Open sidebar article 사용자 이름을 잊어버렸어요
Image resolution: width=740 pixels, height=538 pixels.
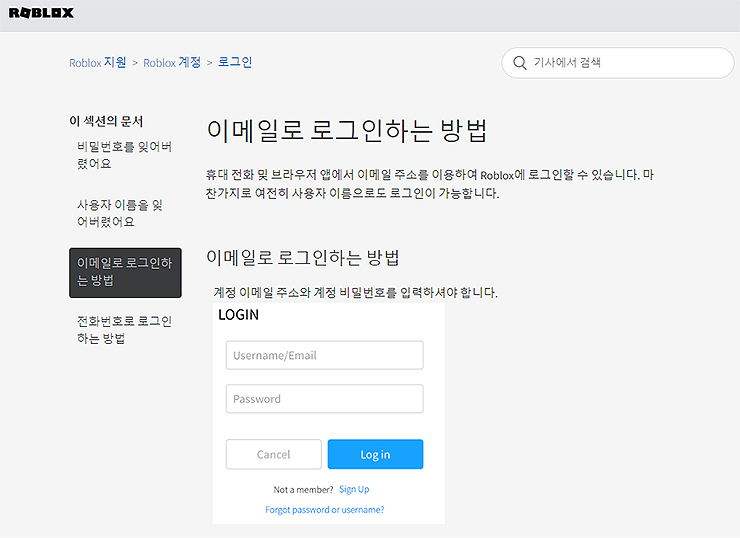click(x=120, y=213)
